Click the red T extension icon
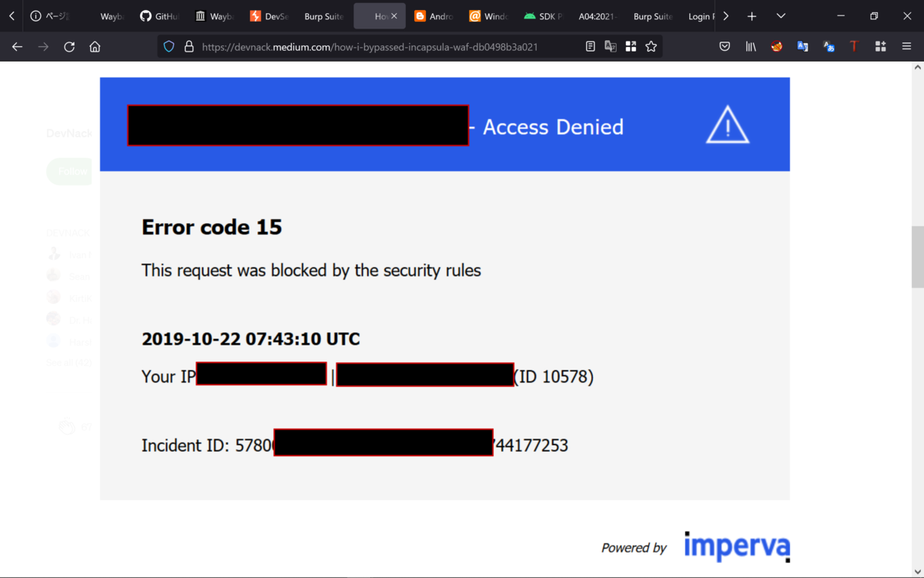 854,47
